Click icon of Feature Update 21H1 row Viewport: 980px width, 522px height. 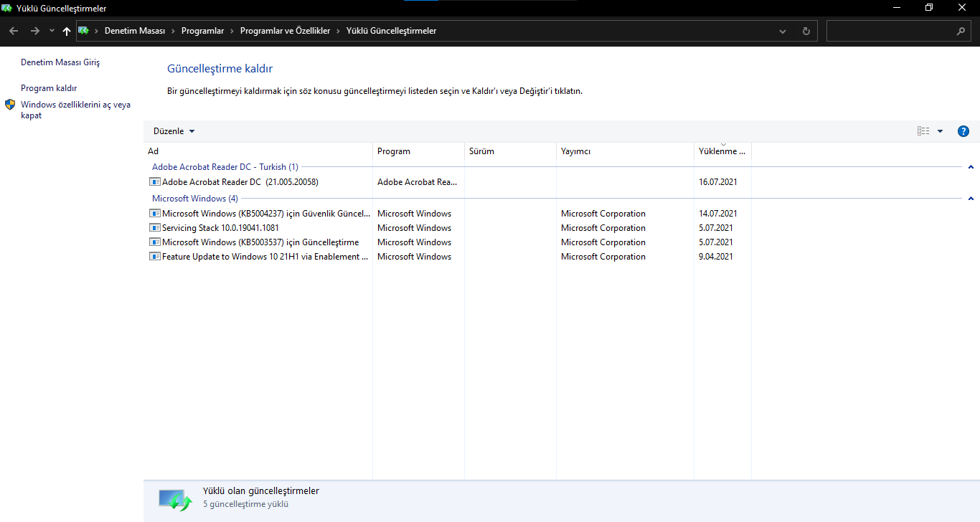(155, 257)
